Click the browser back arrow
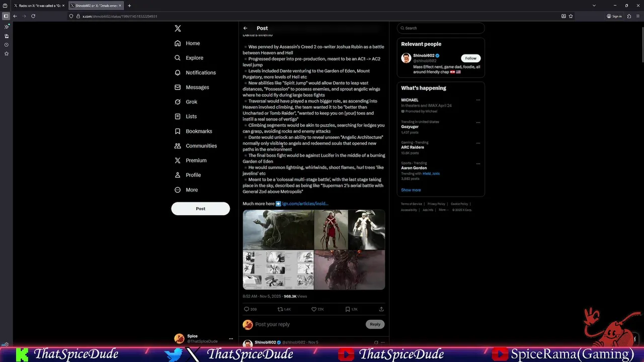The height and width of the screenshot is (362, 644). click(15, 16)
